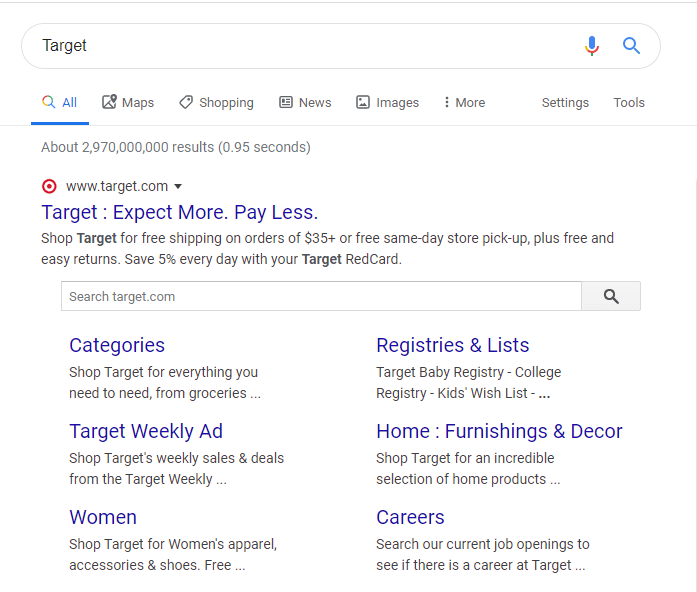The image size is (697, 592).
Task: Switch to the All results tab
Action: pos(60,103)
